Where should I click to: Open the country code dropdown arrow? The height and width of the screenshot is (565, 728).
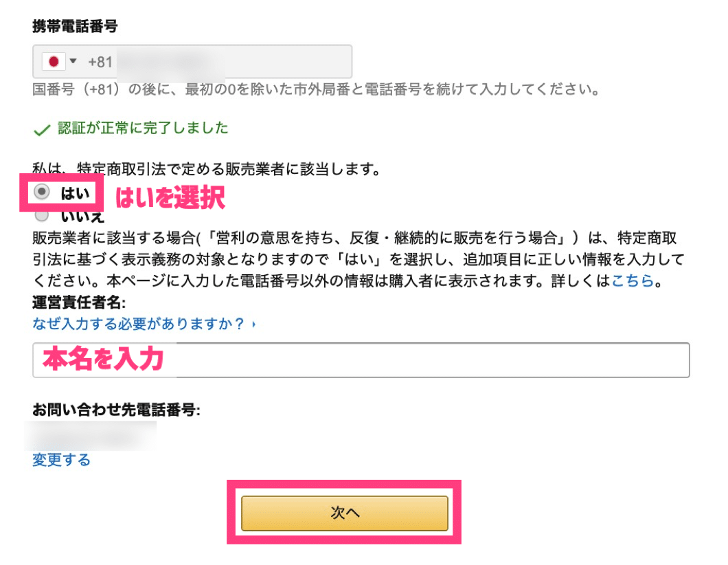73,61
